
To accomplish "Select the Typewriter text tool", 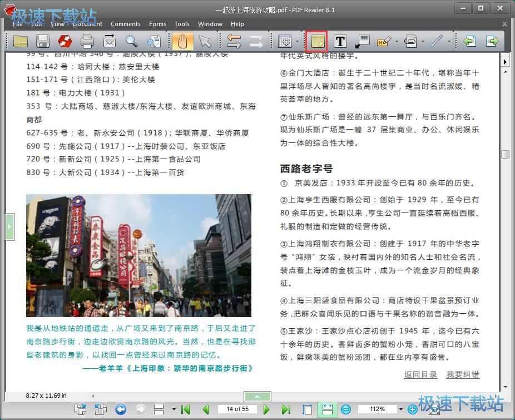I will tap(340, 41).
